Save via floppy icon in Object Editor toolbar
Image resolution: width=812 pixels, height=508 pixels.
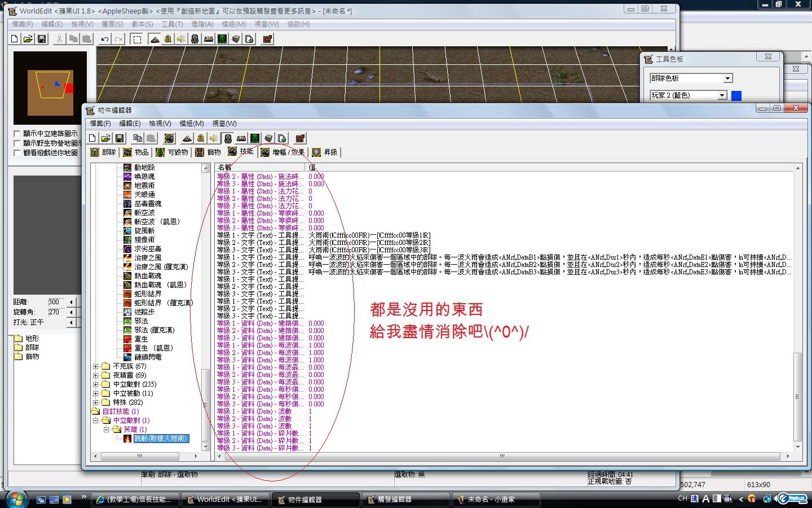pyautogui.click(x=119, y=138)
